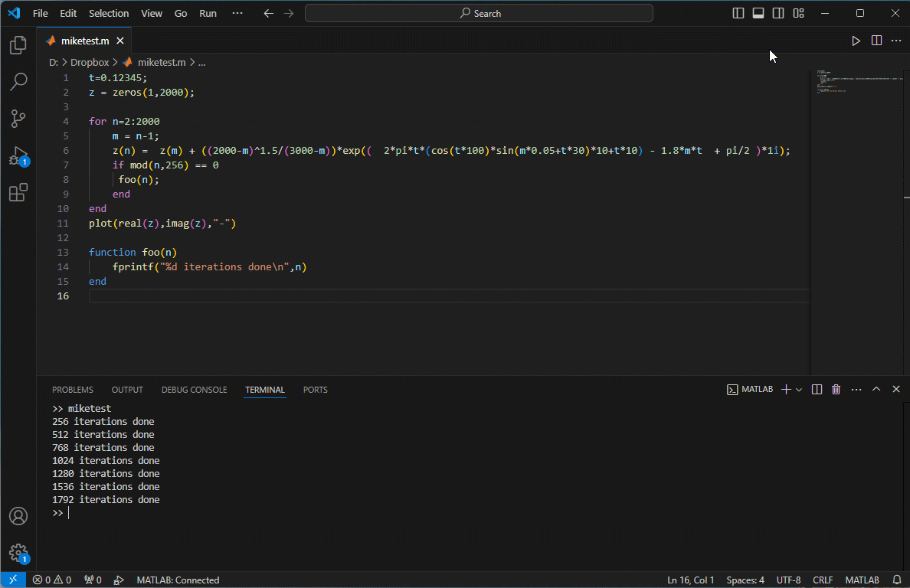Maximize panel size with the chevron up

(x=876, y=389)
